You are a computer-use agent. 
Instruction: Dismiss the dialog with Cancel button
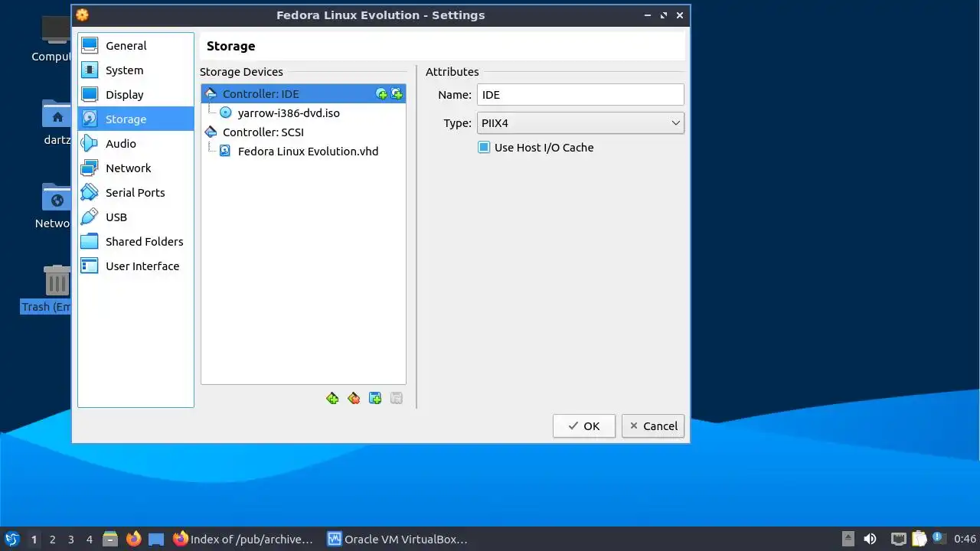(x=653, y=426)
